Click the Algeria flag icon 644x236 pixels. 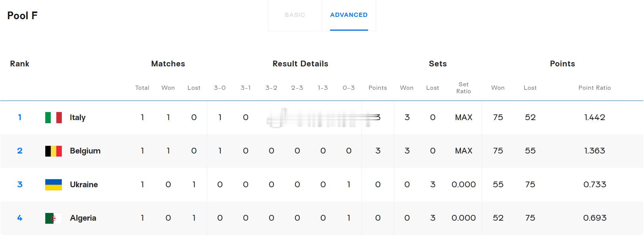53,218
